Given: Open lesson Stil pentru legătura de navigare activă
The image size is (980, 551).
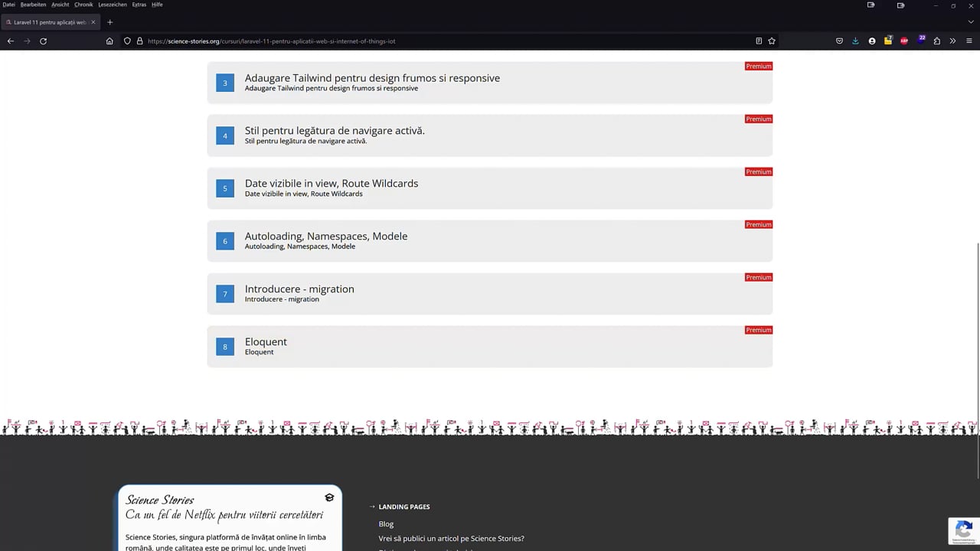Looking at the screenshot, I should click(490, 135).
